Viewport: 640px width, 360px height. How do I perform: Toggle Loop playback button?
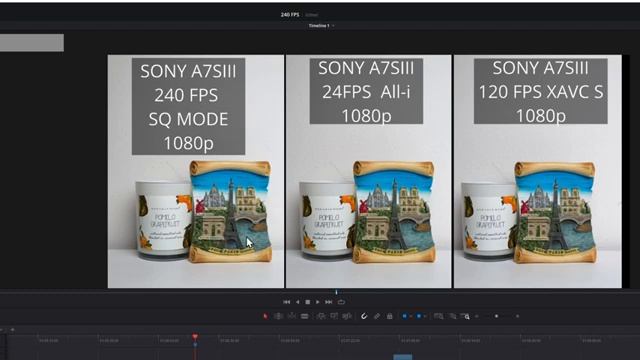[341, 302]
